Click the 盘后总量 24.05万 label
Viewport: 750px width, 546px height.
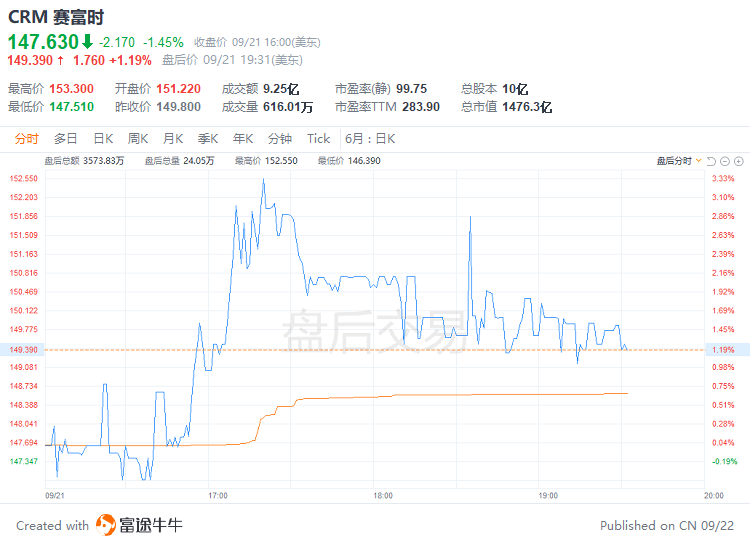pyautogui.click(x=180, y=161)
